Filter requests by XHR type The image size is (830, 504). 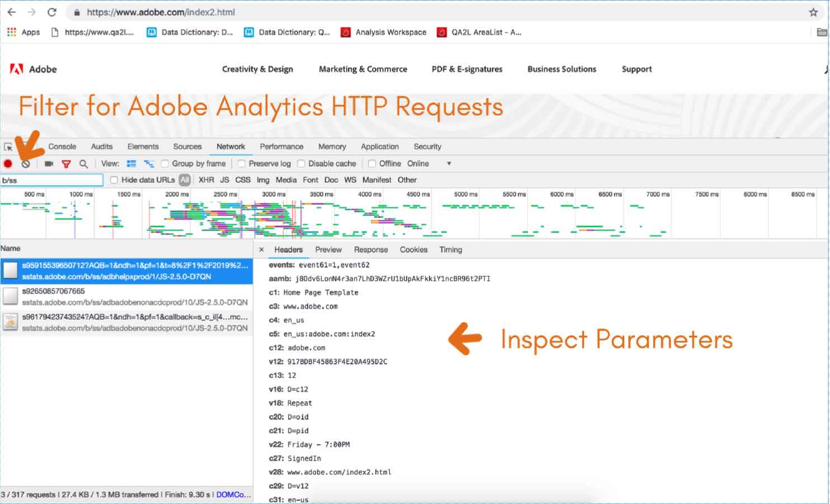[206, 180]
